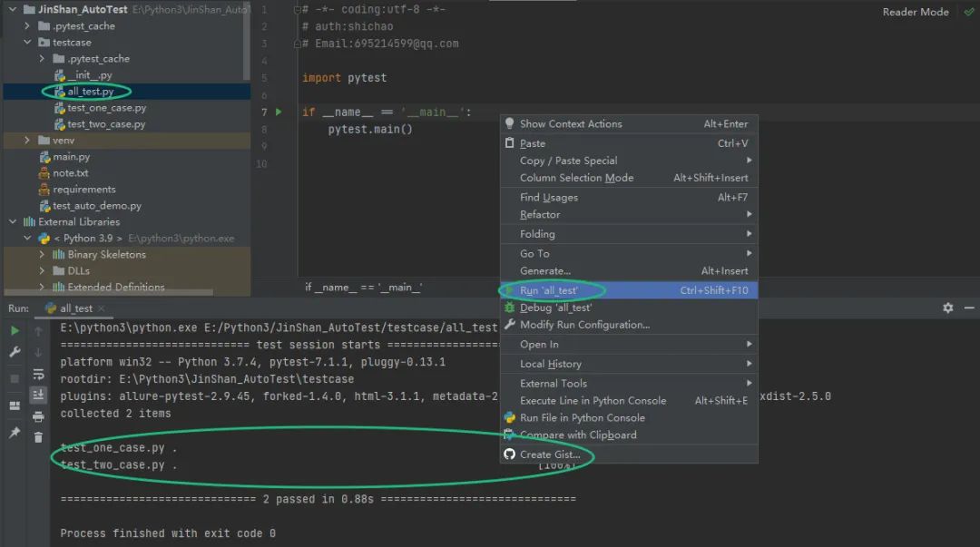Toggle soft-wrap icon in Run console

(x=38, y=375)
